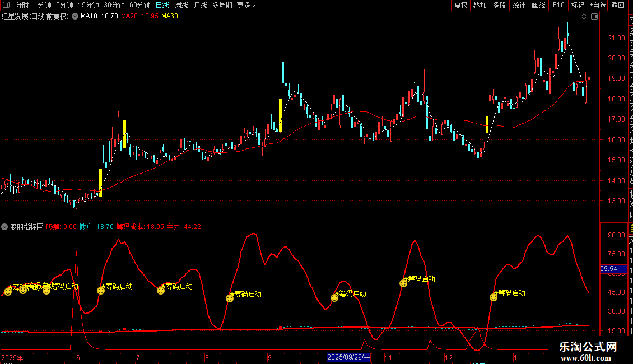Switch to 15分钟 period
Viewport: 633px width, 364px height.
coord(89,5)
